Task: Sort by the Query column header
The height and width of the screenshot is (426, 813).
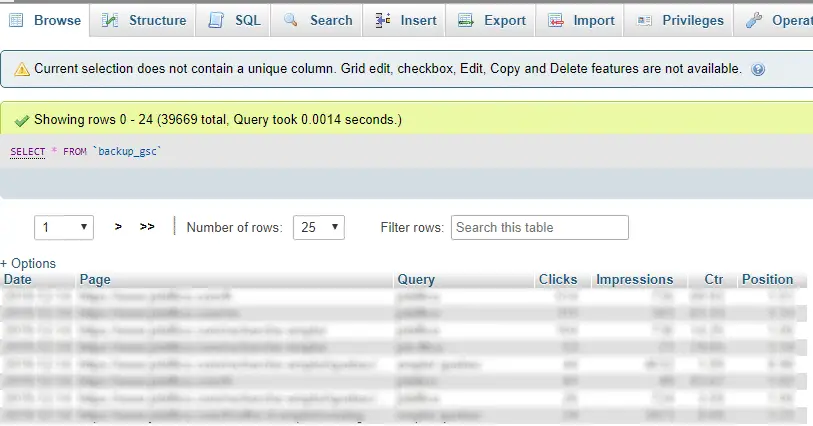Action: click(x=416, y=279)
